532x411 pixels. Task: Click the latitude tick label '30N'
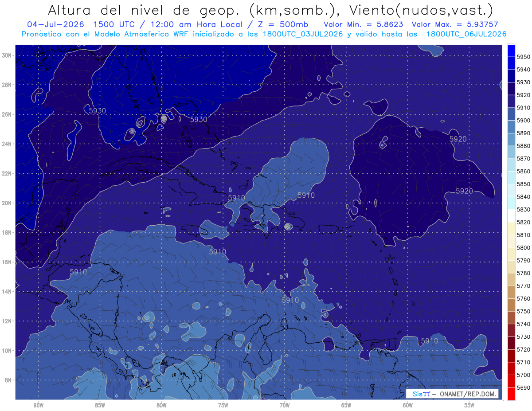pos(7,55)
